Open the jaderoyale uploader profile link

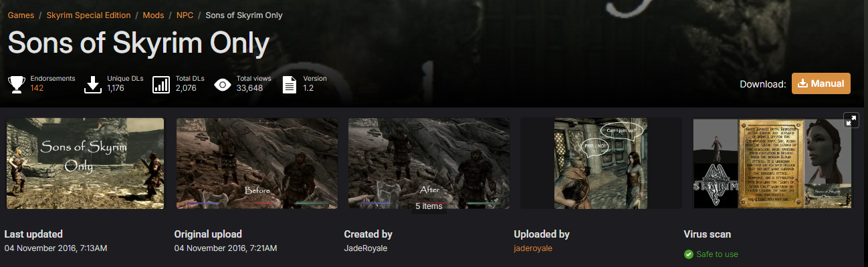(533, 248)
